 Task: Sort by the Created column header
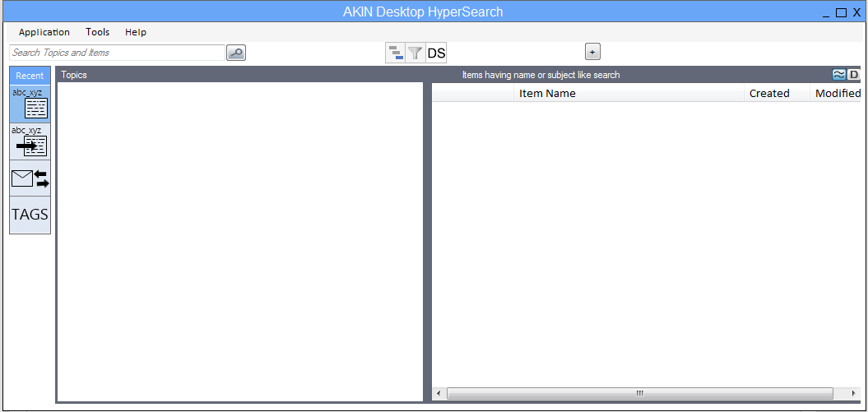click(x=777, y=94)
